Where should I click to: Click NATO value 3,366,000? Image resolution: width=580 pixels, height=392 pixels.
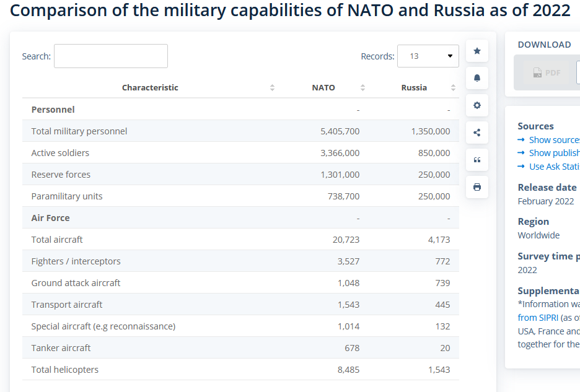point(340,153)
